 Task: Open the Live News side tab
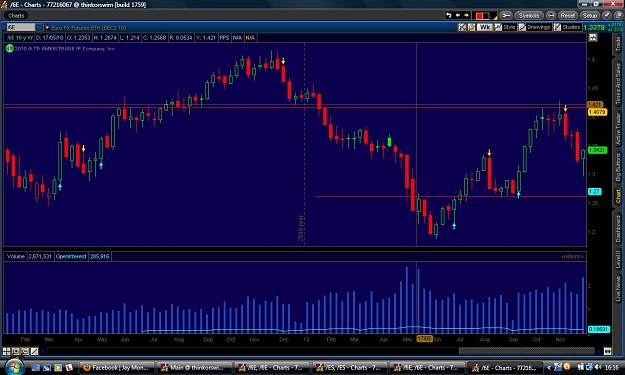(x=618, y=289)
